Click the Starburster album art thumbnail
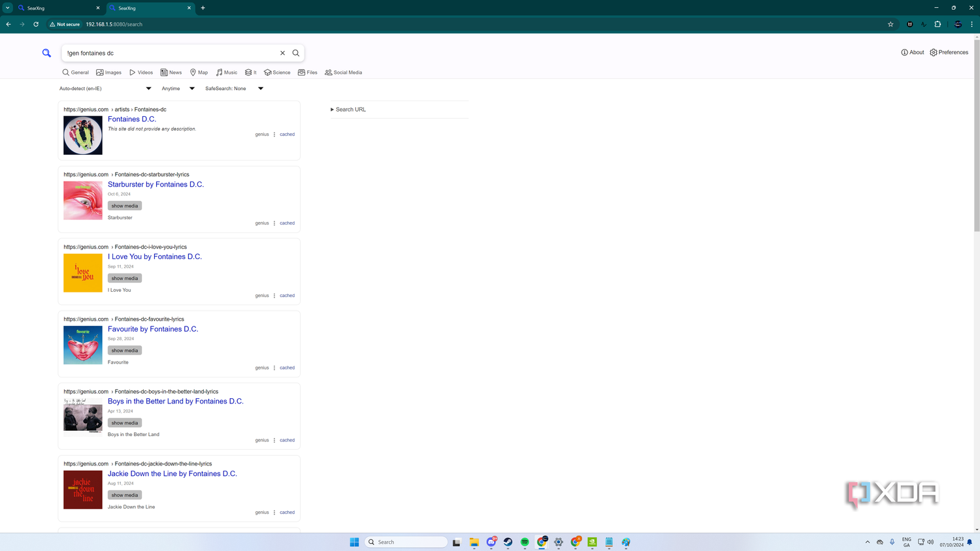980x551 pixels. click(83, 200)
